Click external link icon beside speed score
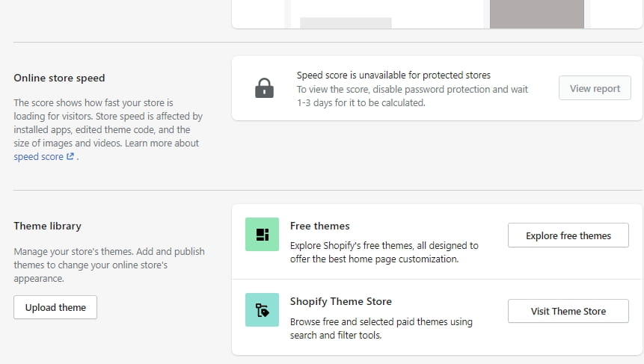 click(70, 157)
